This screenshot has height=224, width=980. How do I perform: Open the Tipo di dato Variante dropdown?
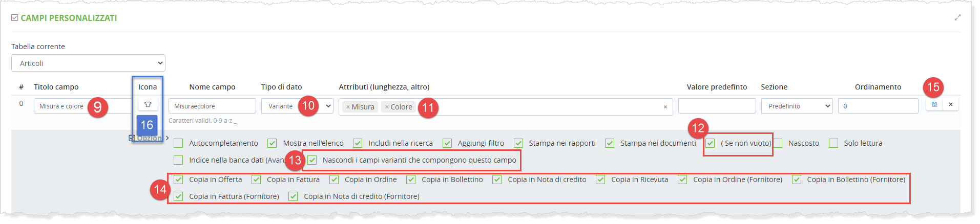[x=297, y=106]
